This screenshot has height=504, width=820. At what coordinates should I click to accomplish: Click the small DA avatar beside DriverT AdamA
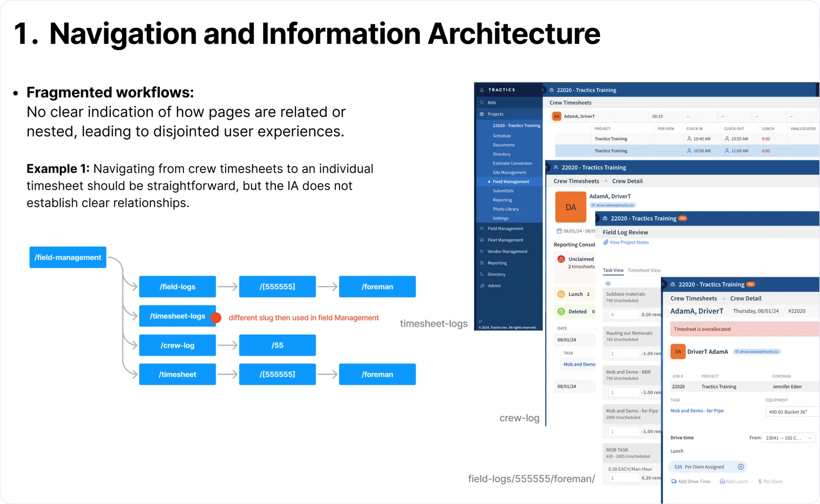678,352
